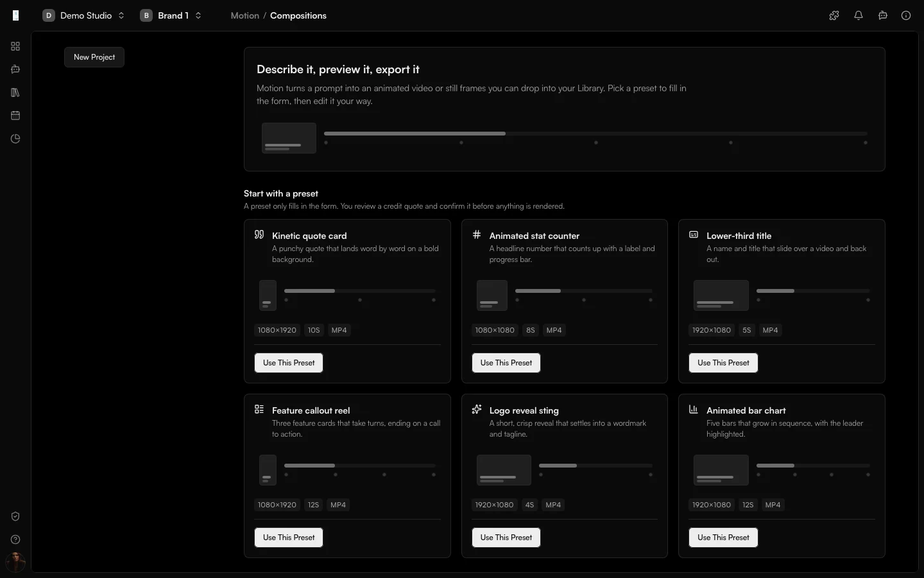Create a New Project
The height and width of the screenshot is (578, 924).
94,57
